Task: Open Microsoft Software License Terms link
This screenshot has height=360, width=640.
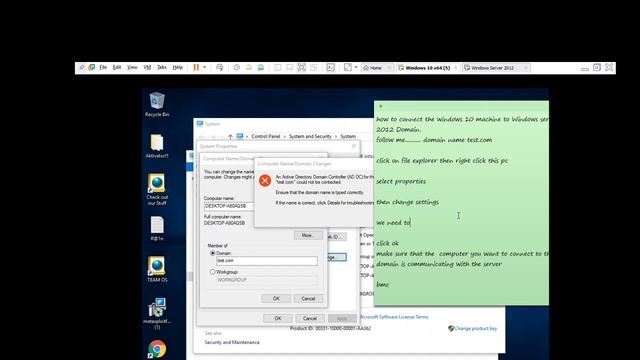Action: [x=394, y=317]
